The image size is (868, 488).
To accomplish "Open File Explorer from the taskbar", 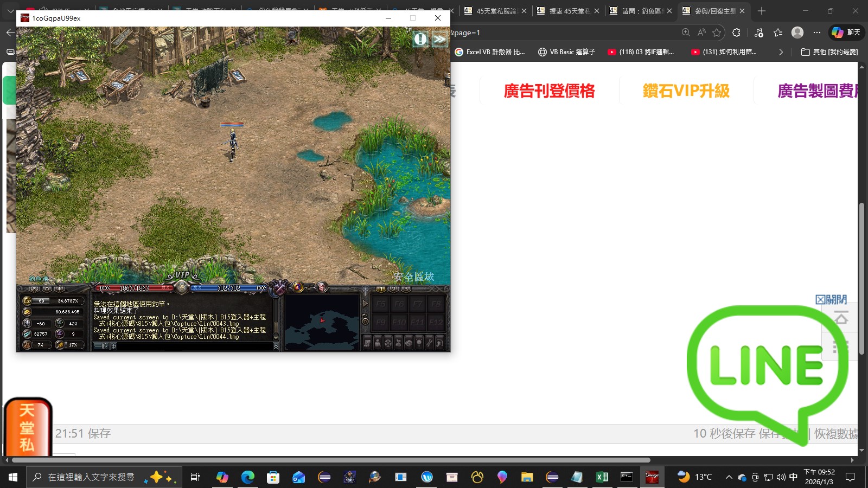I will coord(527,477).
